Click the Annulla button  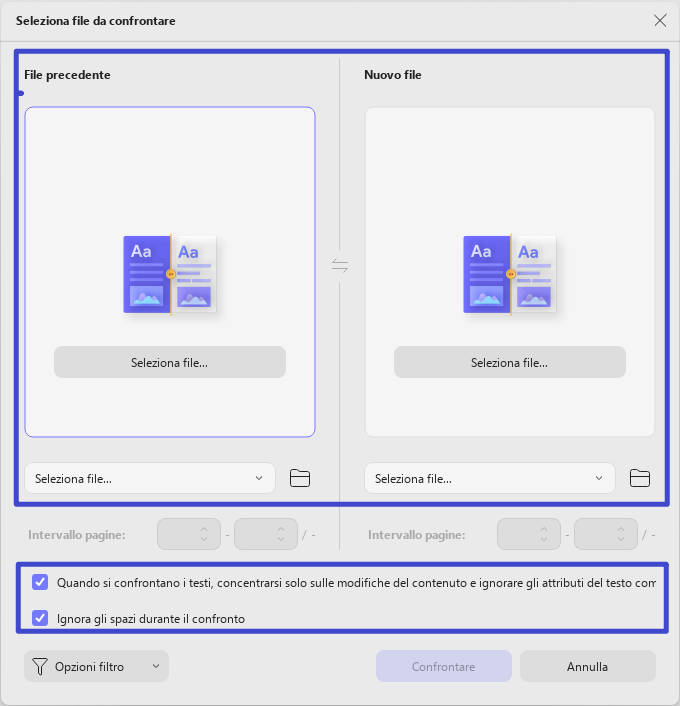(x=588, y=666)
